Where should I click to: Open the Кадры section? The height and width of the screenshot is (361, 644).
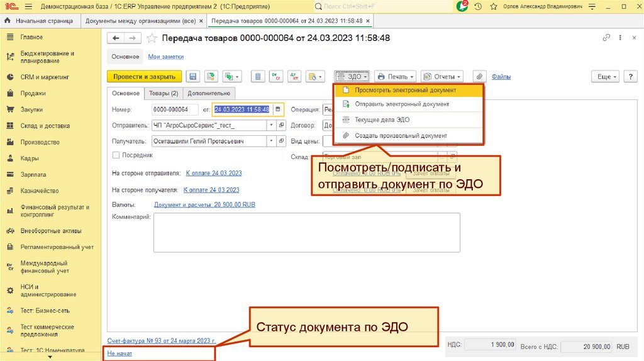click(29, 158)
